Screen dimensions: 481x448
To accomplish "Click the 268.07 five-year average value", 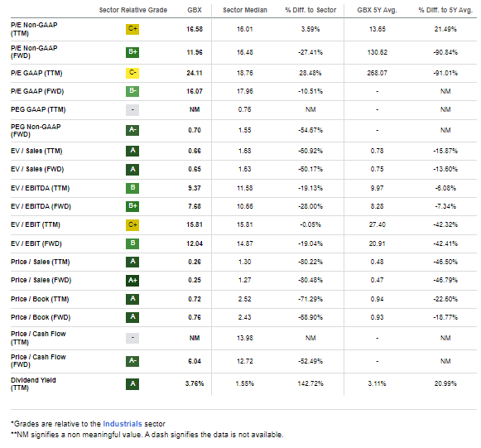I will click(x=377, y=73).
